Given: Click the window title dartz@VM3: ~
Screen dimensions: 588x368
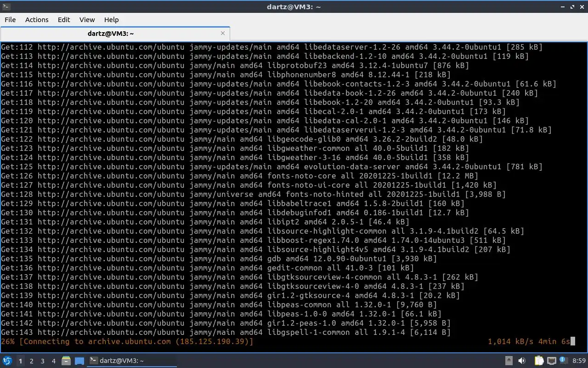Looking at the screenshot, I should point(294,6).
